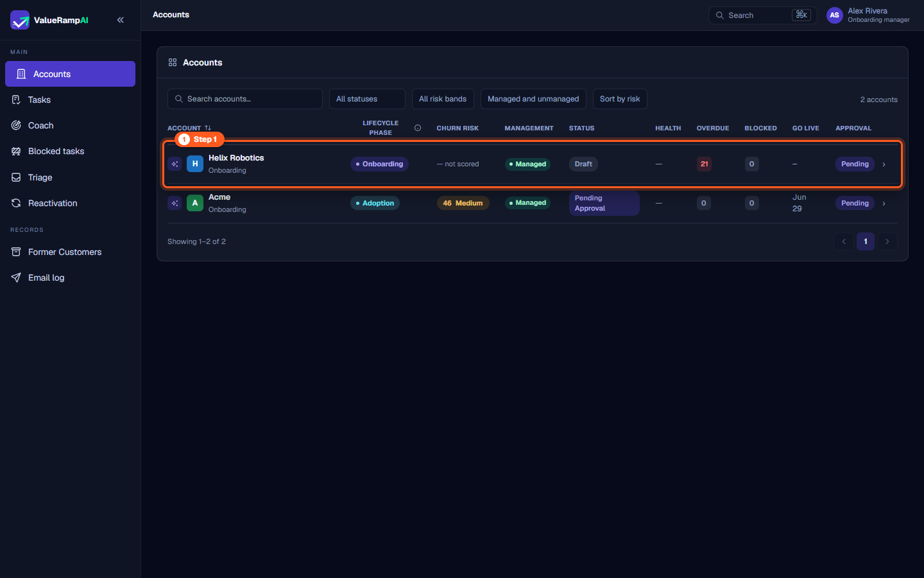Click the Reactivation refresh icon
This screenshot has width=924, height=578.
[16, 203]
